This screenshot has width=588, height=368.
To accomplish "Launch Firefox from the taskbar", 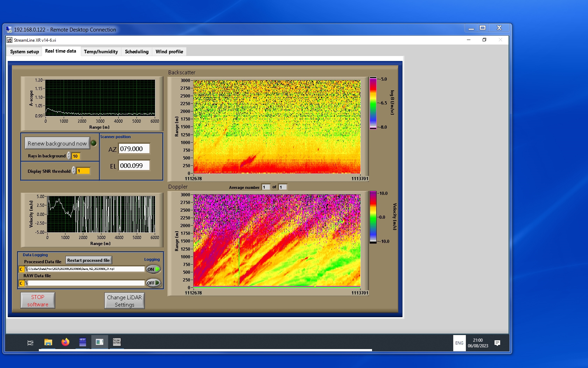I will point(65,342).
